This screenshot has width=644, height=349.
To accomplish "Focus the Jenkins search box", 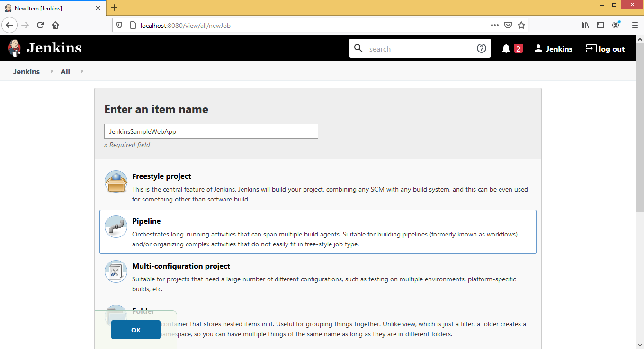I will [420, 48].
